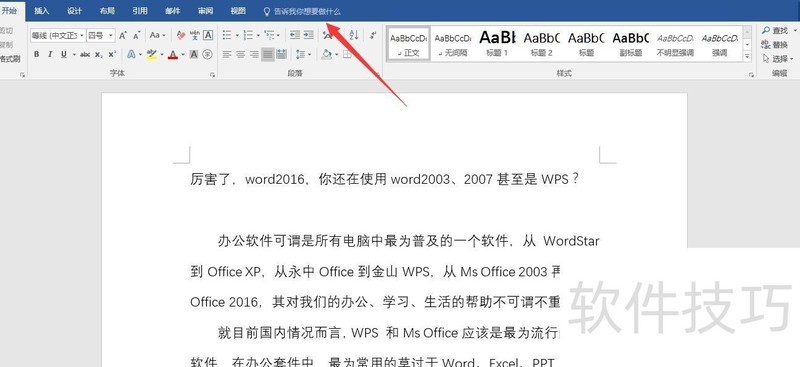800x367 pixels.
Task: Expand the styles gallery more button
Action: (x=747, y=56)
